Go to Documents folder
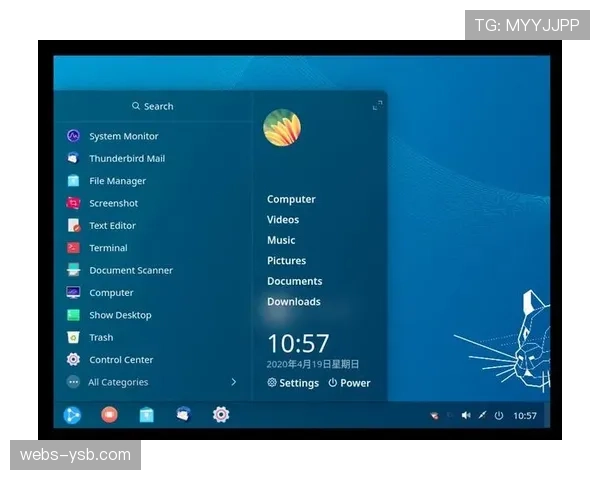 point(294,281)
